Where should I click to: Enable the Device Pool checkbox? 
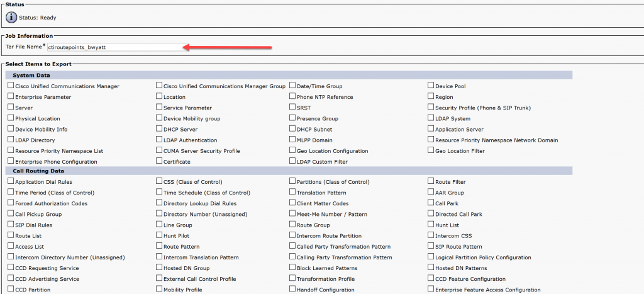[431, 86]
